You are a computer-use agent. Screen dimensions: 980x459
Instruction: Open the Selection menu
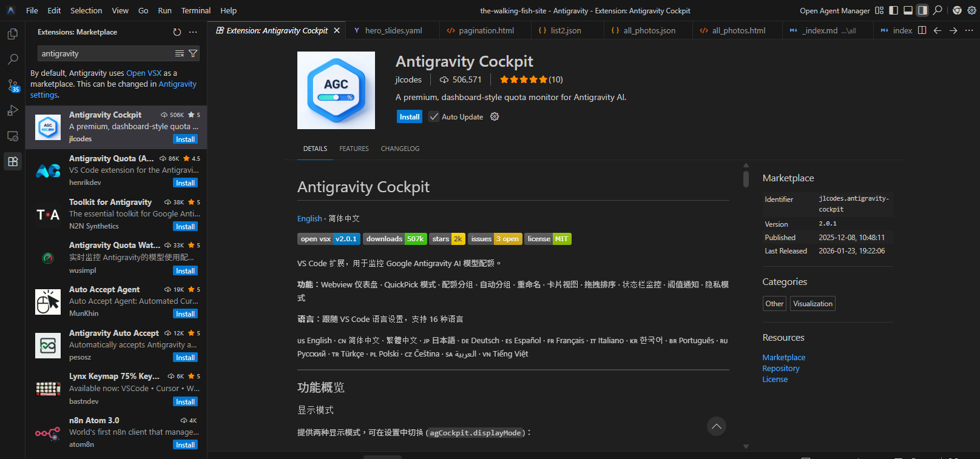86,10
